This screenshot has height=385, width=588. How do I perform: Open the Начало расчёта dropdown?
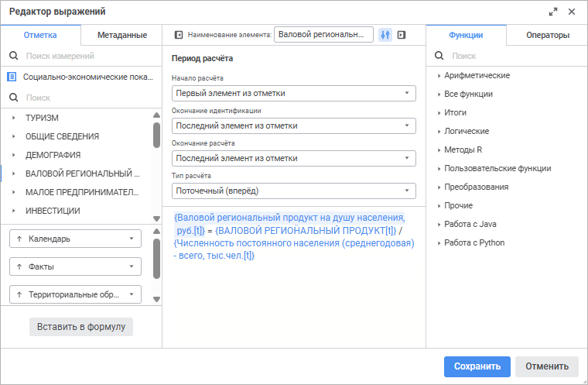coord(294,93)
